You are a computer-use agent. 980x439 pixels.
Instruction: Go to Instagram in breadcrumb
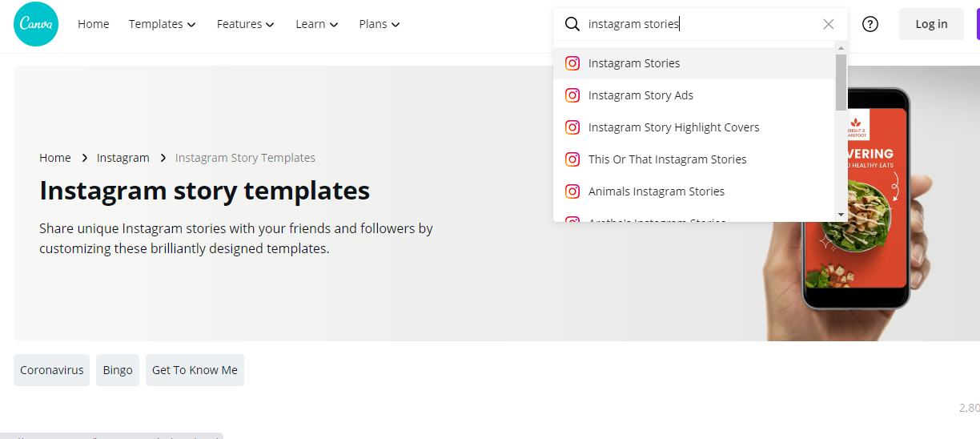coord(123,158)
